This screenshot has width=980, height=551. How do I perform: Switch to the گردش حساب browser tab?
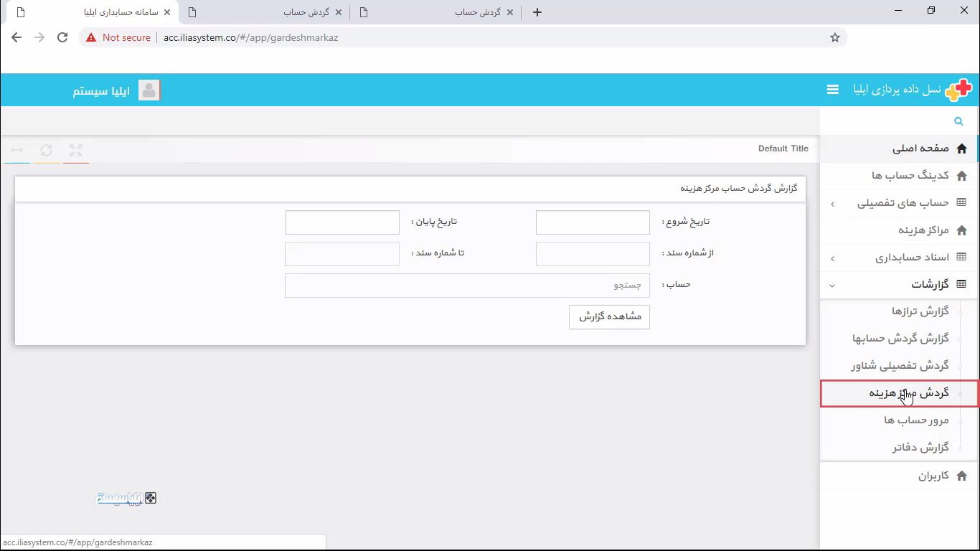[x=301, y=11]
